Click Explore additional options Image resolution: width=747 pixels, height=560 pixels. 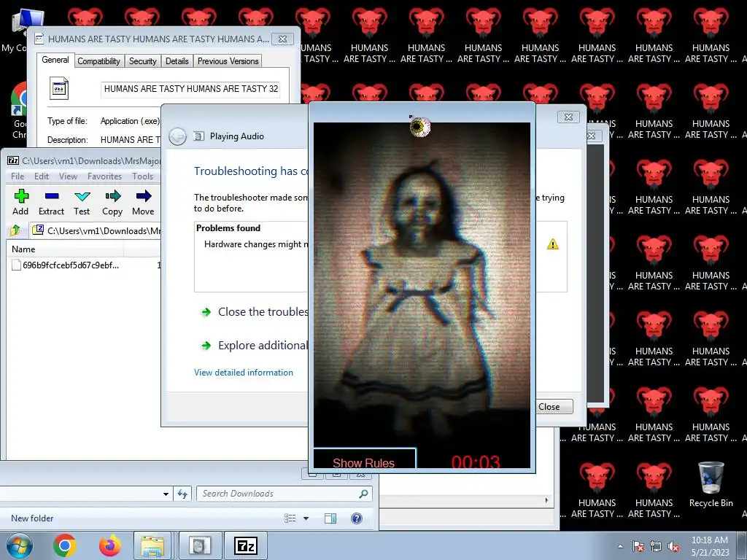[x=255, y=345]
